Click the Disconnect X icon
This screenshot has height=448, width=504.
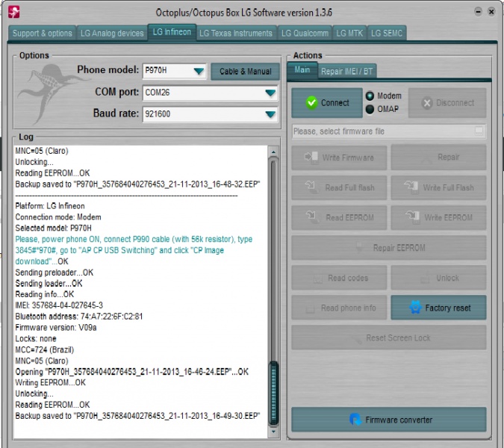click(x=427, y=103)
